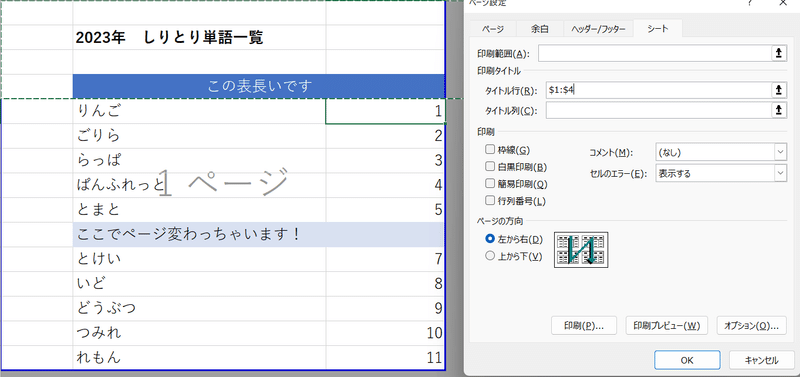Click the number cell 5 beside とまと
This screenshot has height=377, width=800.
click(386, 210)
